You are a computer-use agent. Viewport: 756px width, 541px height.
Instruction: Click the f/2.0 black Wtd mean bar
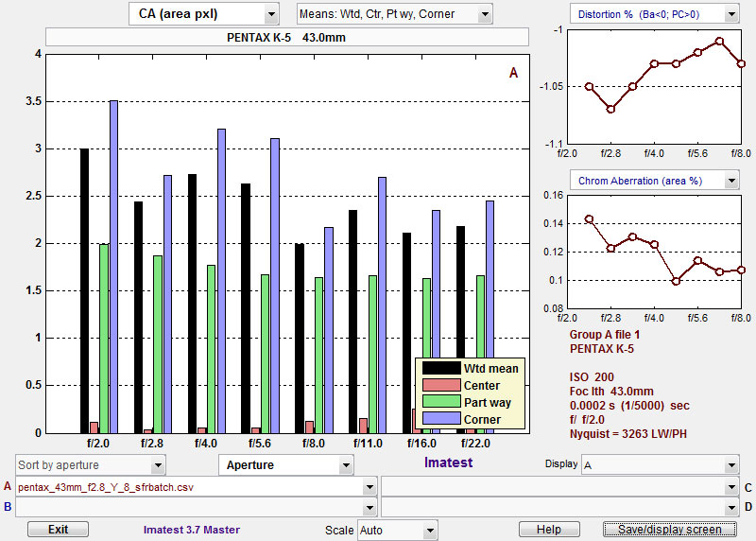(x=84, y=291)
